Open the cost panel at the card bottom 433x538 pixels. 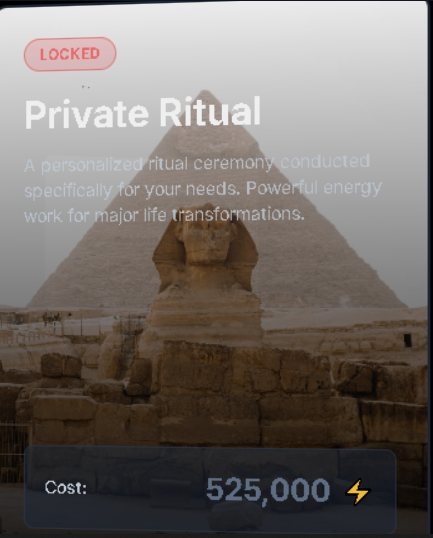[x=210, y=488]
